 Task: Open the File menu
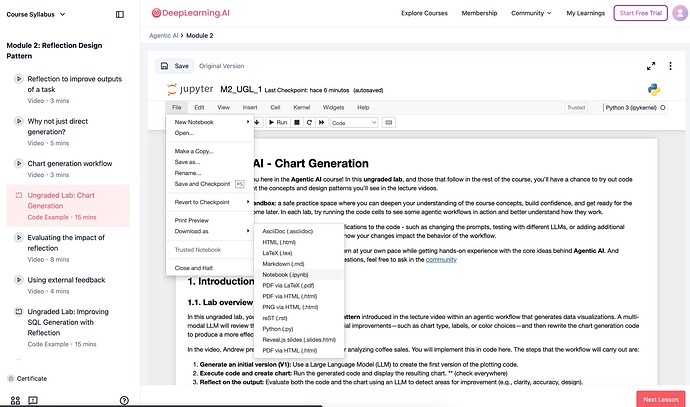(176, 107)
